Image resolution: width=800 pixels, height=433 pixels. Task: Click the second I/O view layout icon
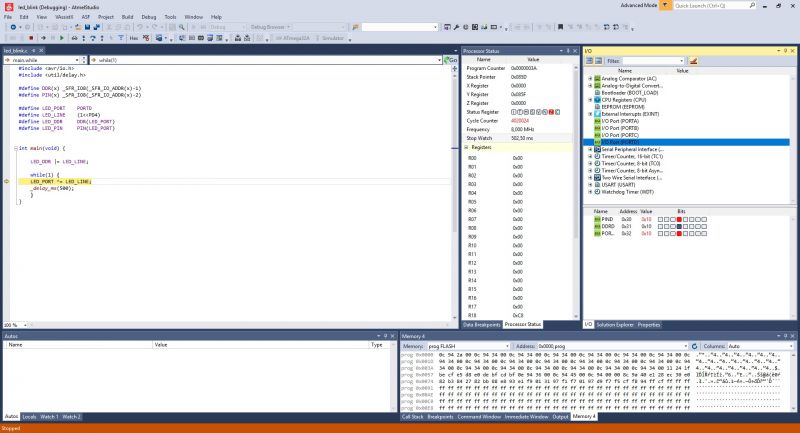[x=598, y=61]
